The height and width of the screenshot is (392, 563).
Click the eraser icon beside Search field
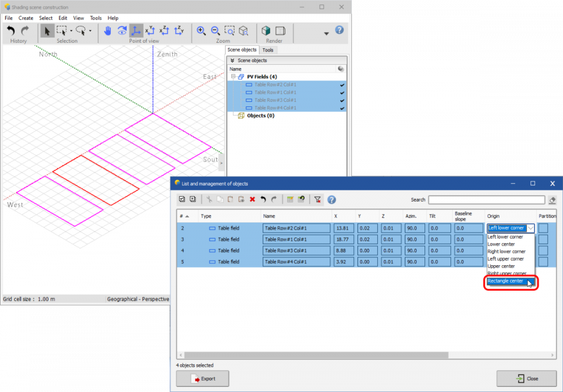pos(552,200)
